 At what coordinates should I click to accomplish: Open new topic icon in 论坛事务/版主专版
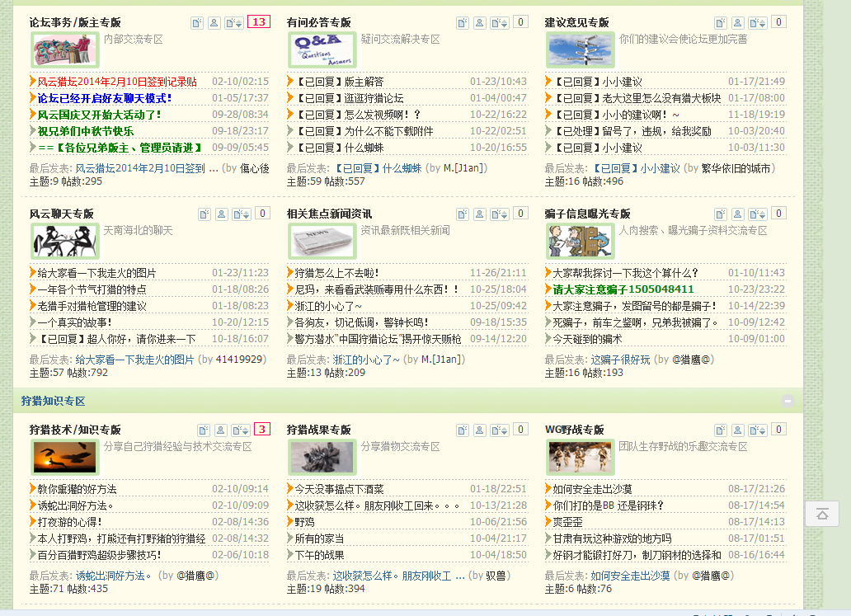click(196, 22)
